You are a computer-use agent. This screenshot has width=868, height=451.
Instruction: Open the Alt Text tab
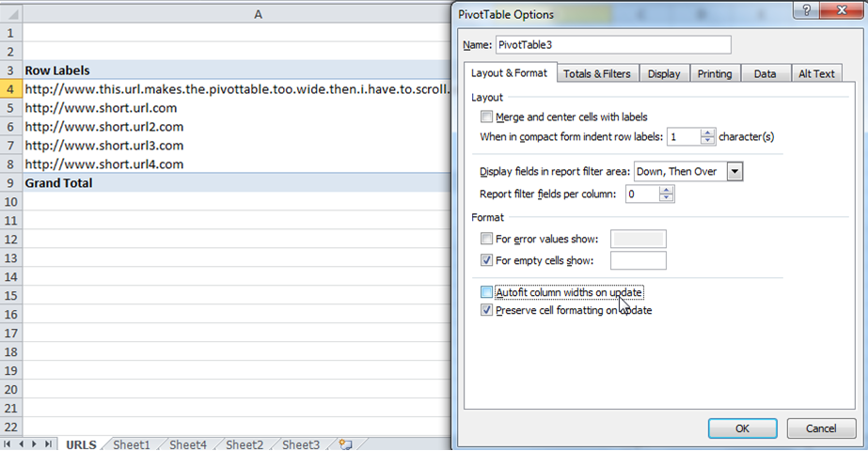815,73
